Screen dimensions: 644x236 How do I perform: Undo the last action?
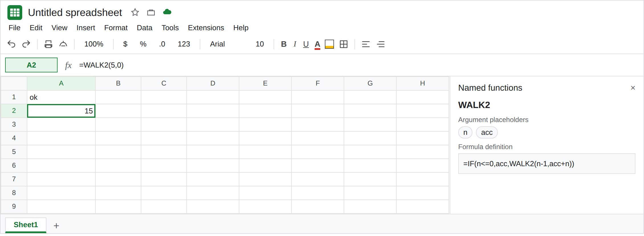pos(11,44)
